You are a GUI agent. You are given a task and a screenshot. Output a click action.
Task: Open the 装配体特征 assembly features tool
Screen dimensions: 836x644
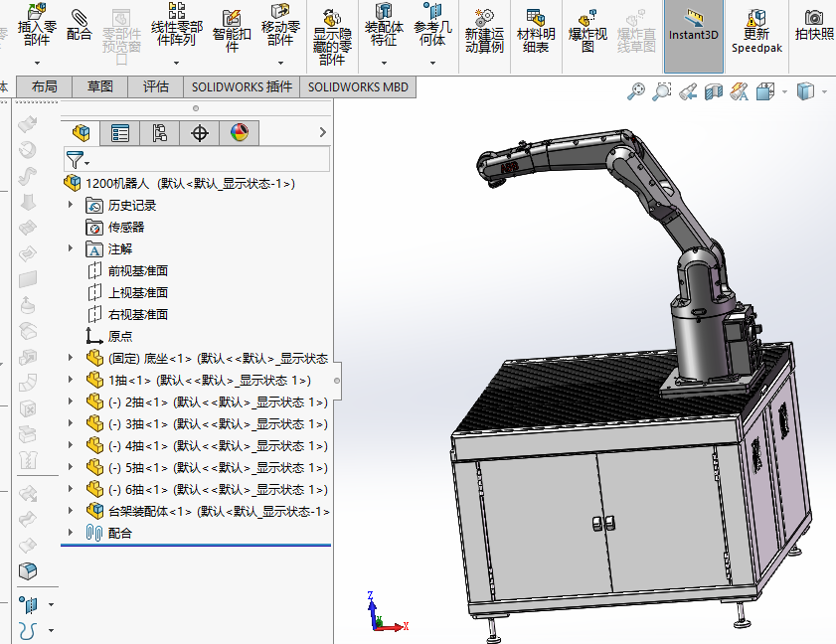[384, 25]
